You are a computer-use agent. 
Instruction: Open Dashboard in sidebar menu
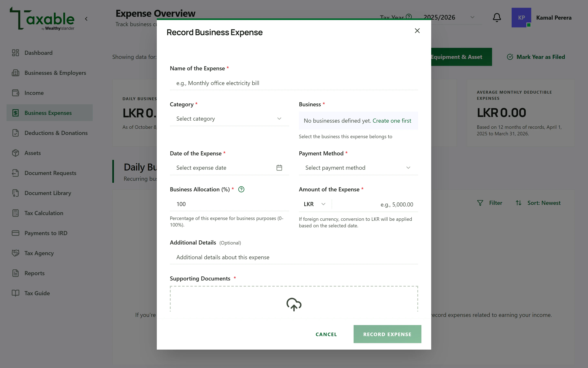[50, 53]
